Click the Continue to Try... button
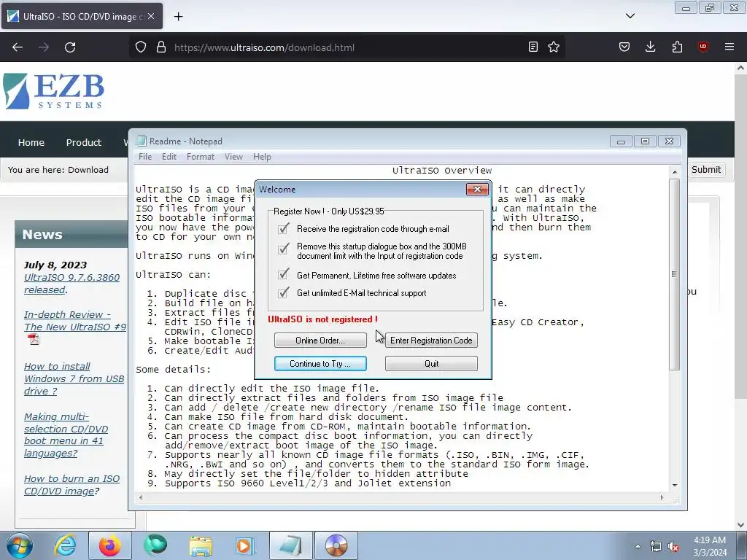 pos(320,363)
